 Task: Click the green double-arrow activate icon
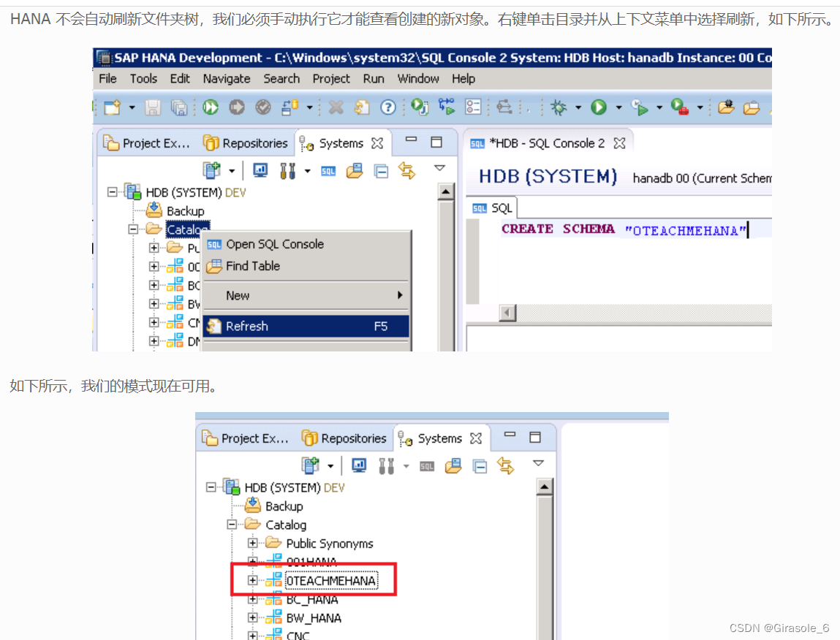pyautogui.click(x=211, y=107)
